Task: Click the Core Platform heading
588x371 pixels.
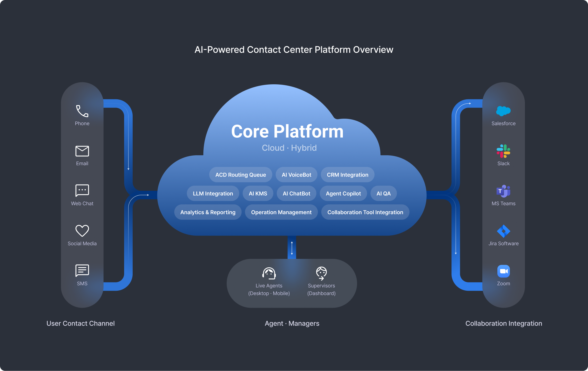Action: coord(287,131)
